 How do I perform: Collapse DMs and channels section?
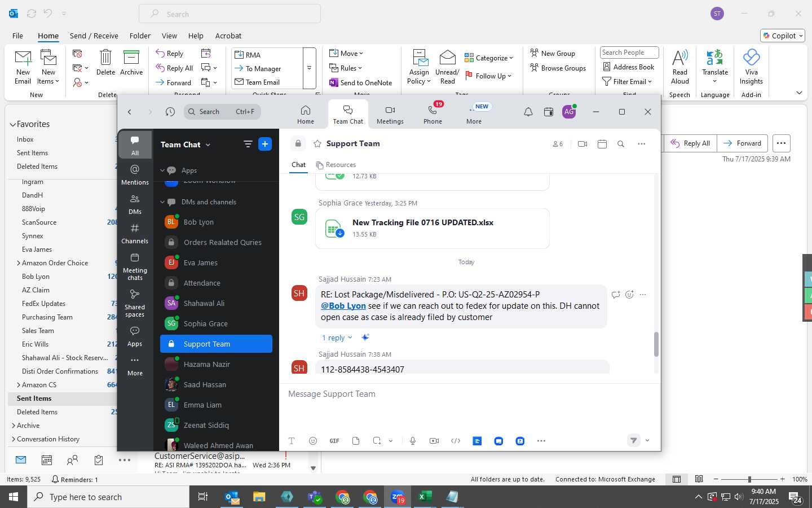pos(162,202)
